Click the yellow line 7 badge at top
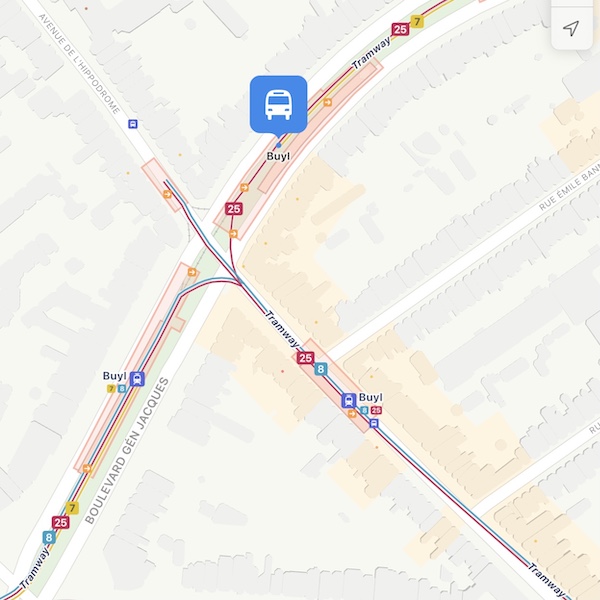The image size is (600, 600). pos(417,21)
